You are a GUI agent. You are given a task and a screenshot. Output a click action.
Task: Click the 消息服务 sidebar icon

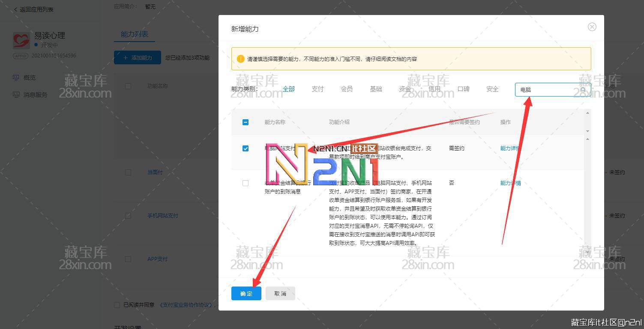(16, 95)
